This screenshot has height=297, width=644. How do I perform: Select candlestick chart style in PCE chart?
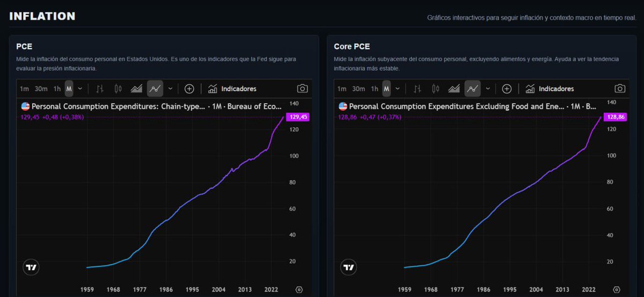(x=118, y=89)
